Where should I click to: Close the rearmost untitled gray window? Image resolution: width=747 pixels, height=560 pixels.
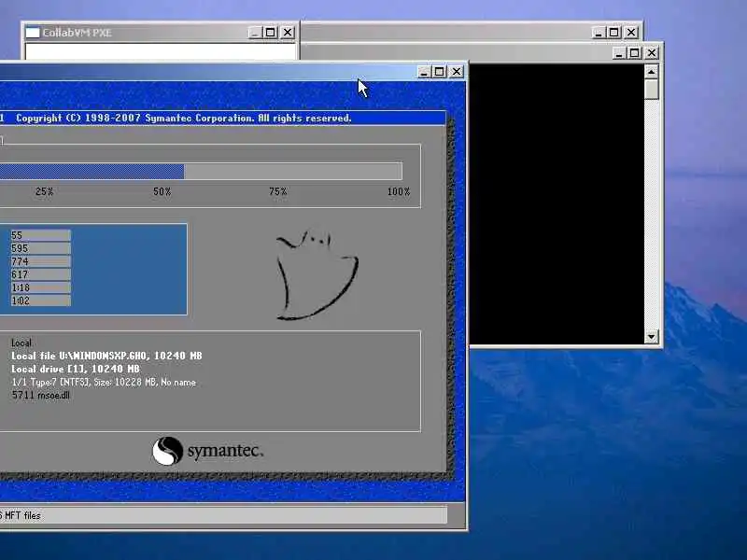pyautogui.click(x=631, y=33)
